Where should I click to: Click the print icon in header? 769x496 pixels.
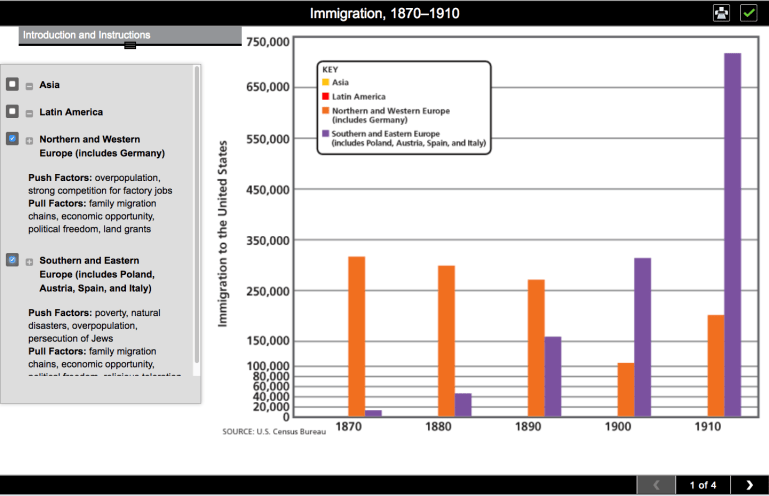pos(721,13)
